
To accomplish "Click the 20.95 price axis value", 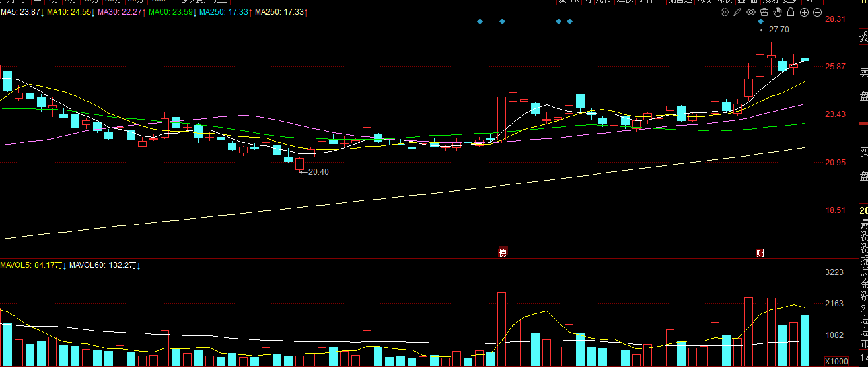I will point(836,163).
